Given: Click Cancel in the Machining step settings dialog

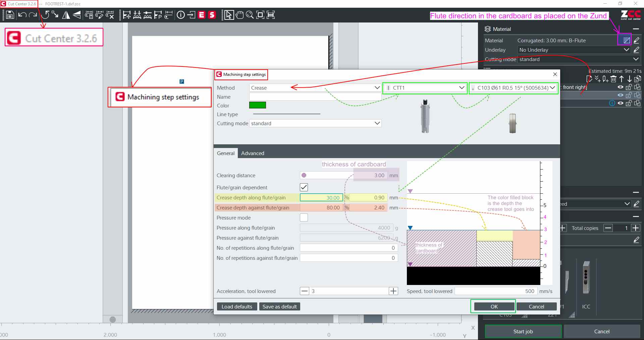Looking at the screenshot, I should click(x=536, y=306).
